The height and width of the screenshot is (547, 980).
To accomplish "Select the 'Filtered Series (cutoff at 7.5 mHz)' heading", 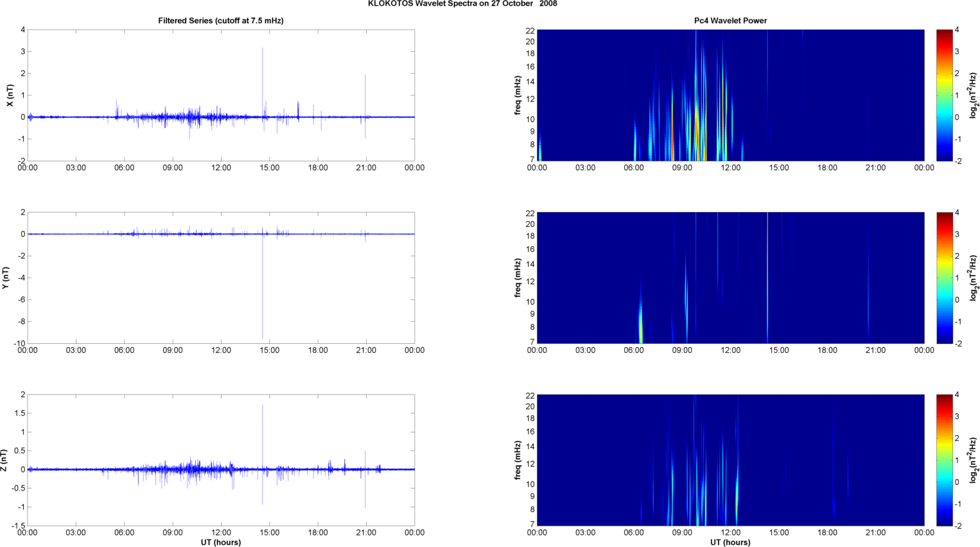I will pyautogui.click(x=220, y=21).
